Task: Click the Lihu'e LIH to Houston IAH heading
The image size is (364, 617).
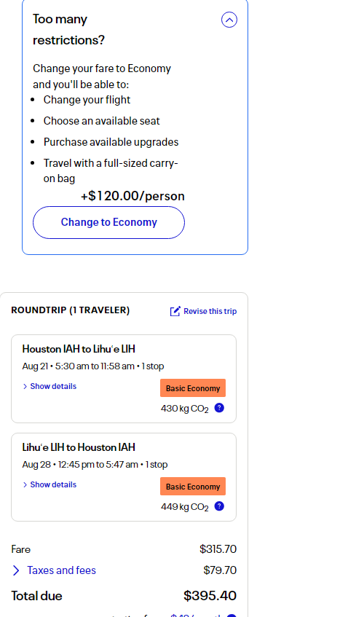Action: 79,447
